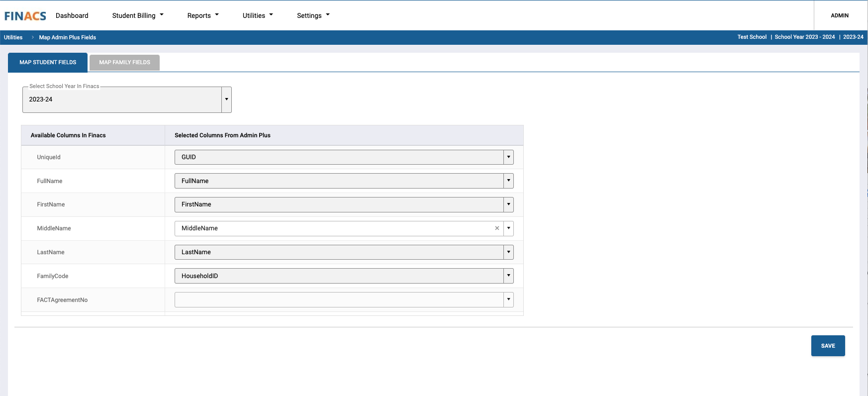The height and width of the screenshot is (396, 868).
Task: Expand the FirstName mapping dropdown arrow
Action: click(508, 204)
